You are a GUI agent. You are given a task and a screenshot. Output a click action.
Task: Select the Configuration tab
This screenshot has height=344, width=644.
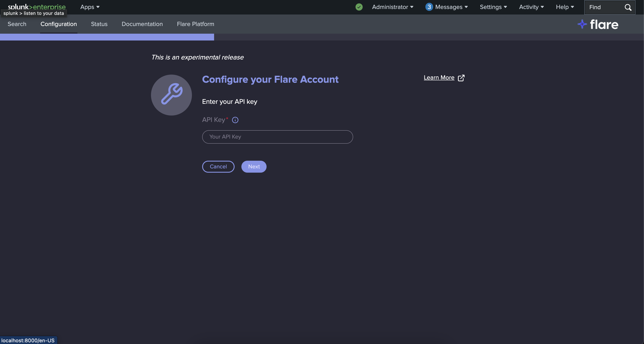58,24
